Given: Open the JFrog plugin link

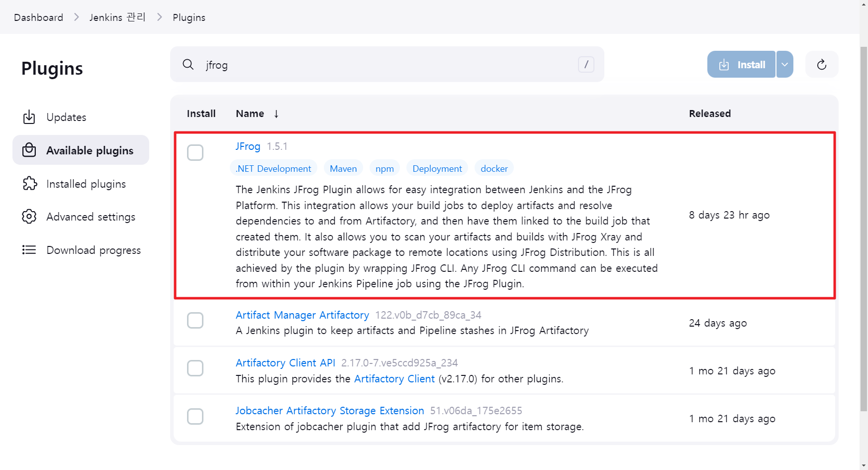Looking at the screenshot, I should coord(248,146).
